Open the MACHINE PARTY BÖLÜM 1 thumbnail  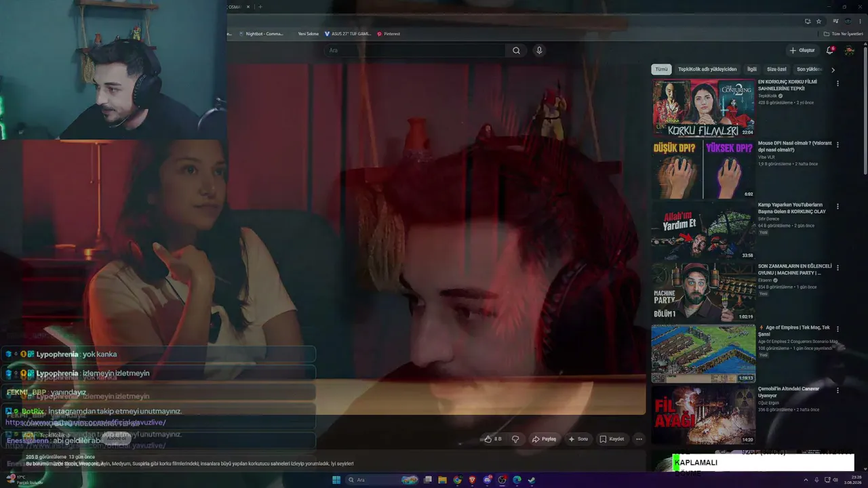(703, 291)
